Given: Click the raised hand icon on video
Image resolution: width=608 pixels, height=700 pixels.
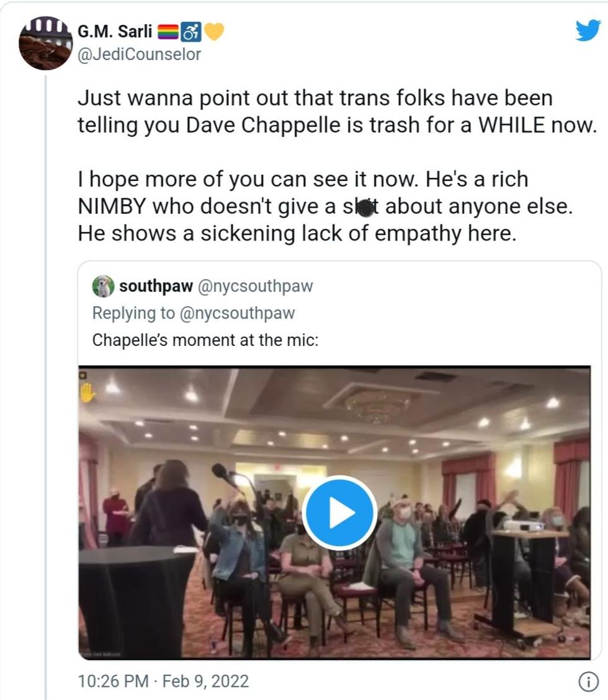Looking at the screenshot, I should [x=87, y=392].
